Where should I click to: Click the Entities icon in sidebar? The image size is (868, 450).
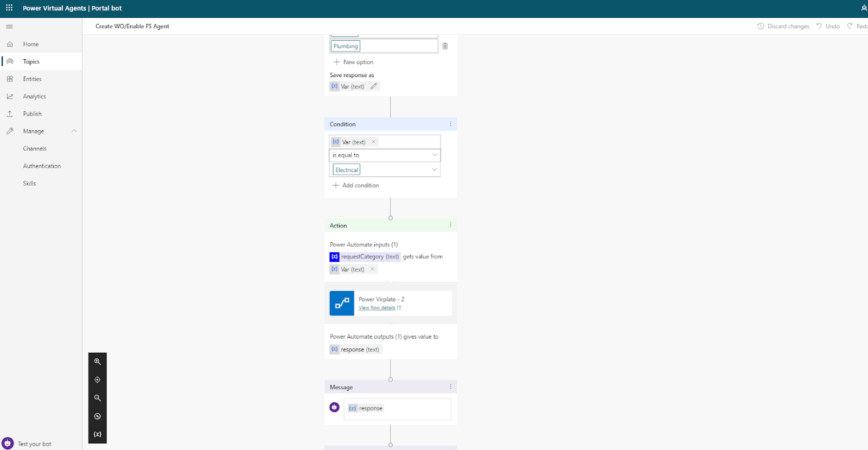pyautogui.click(x=10, y=79)
